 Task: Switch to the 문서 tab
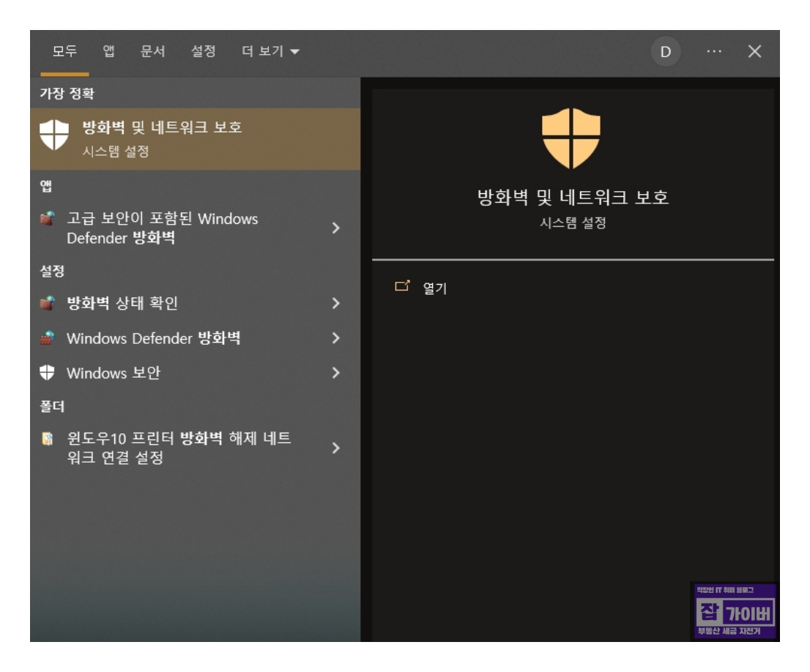coord(153,51)
